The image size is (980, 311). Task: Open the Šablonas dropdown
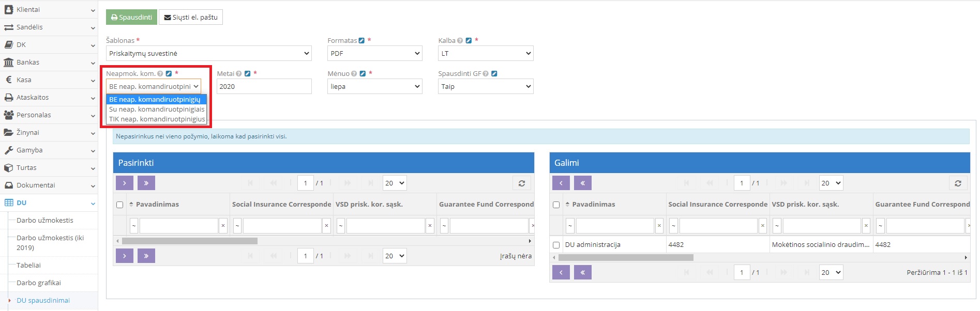click(x=208, y=54)
